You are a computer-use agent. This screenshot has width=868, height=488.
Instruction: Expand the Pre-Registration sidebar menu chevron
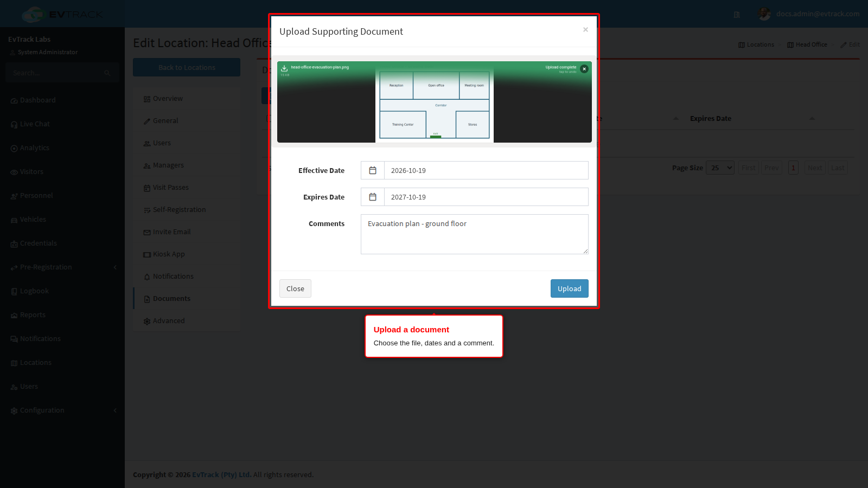(x=115, y=267)
